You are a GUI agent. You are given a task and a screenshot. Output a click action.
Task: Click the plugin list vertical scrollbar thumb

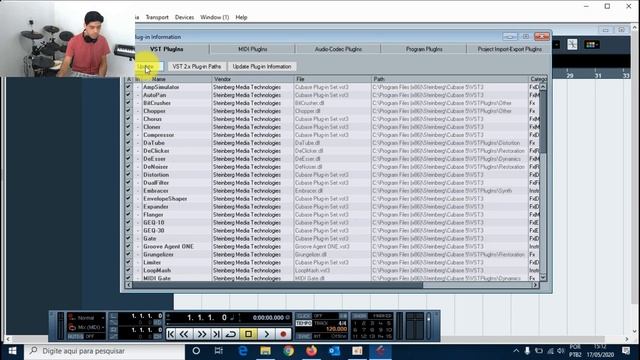(543, 122)
